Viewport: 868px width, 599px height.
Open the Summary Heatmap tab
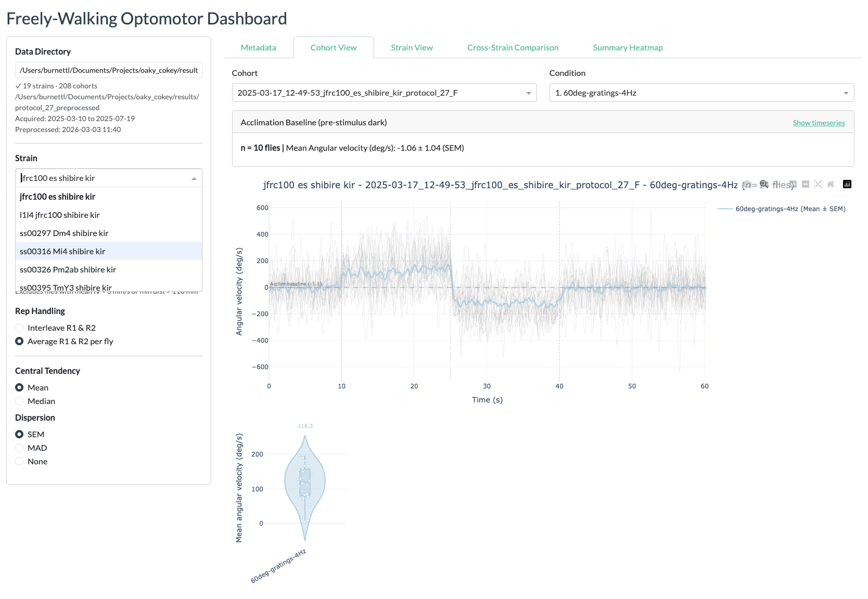(x=628, y=48)
